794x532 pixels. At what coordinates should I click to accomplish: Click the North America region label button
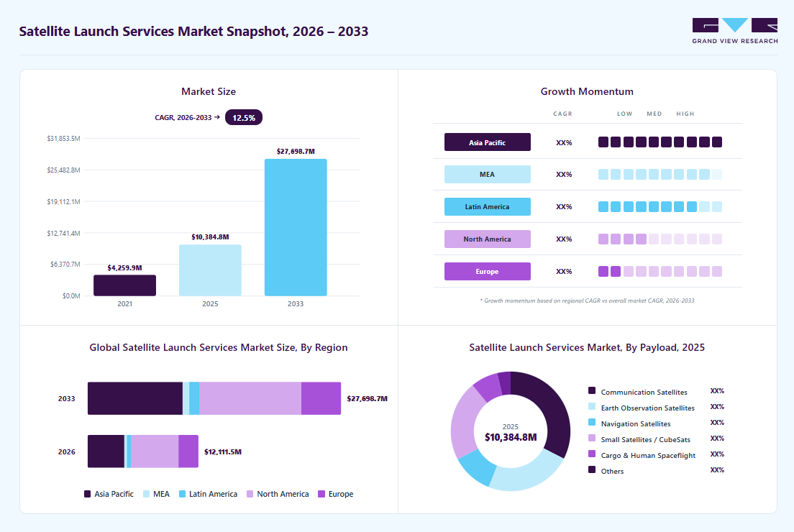tap(488, 239)
